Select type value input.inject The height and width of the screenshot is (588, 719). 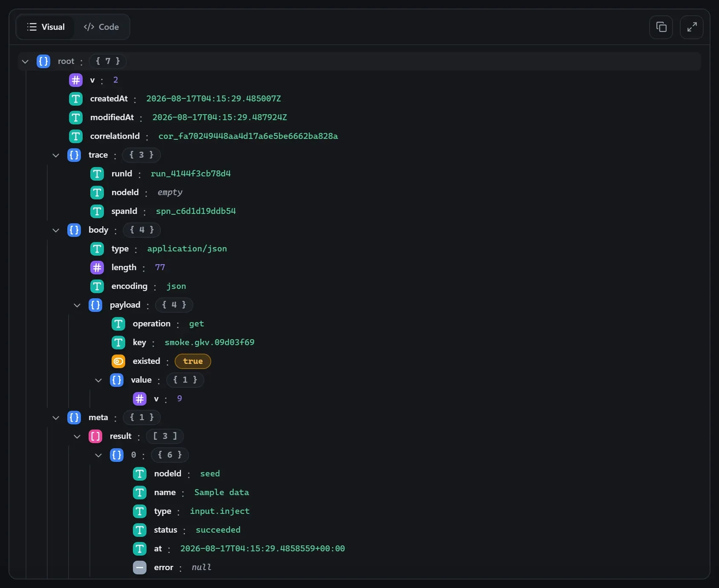tap(220, 511)
